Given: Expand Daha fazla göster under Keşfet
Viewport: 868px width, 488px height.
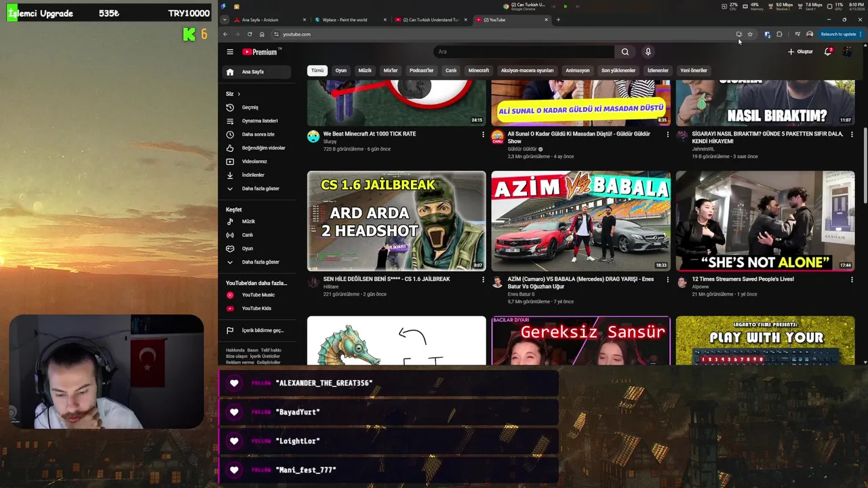Looking at the screenshot, I should tap(257, 262).
